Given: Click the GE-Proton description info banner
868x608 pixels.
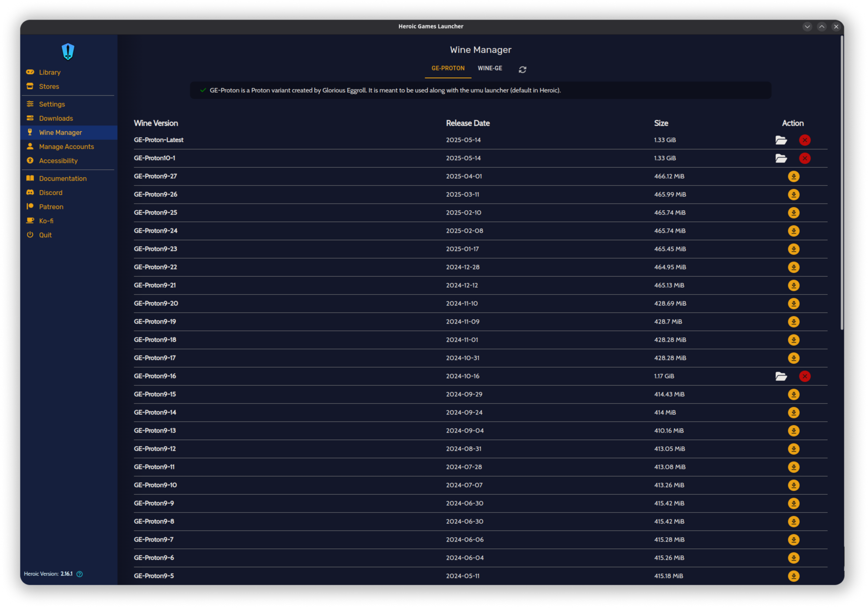Looking at the screenshot, I should coord(480,90).
